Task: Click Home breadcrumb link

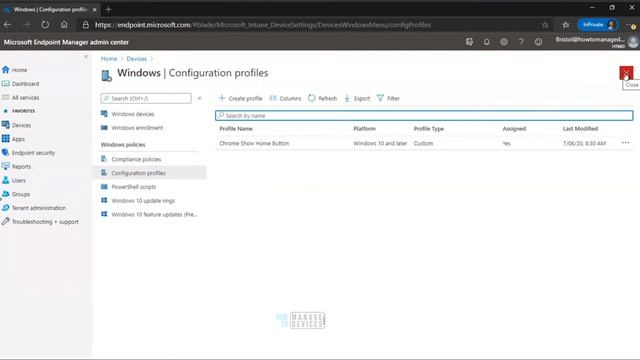Action: [109, 59]
